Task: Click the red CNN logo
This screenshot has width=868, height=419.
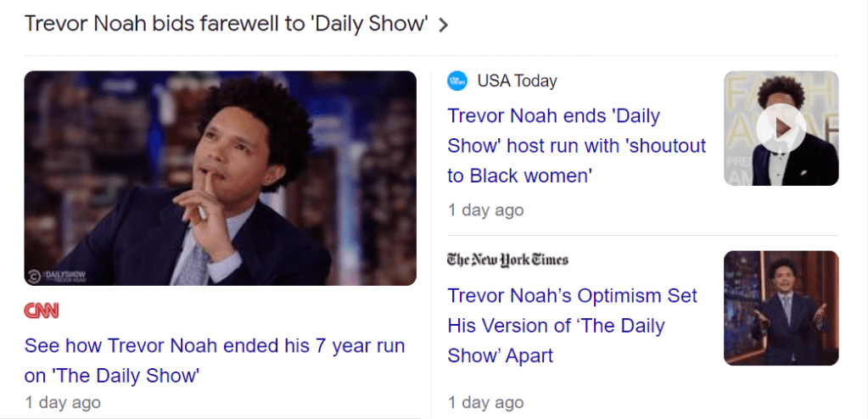Action: point(42,310)
